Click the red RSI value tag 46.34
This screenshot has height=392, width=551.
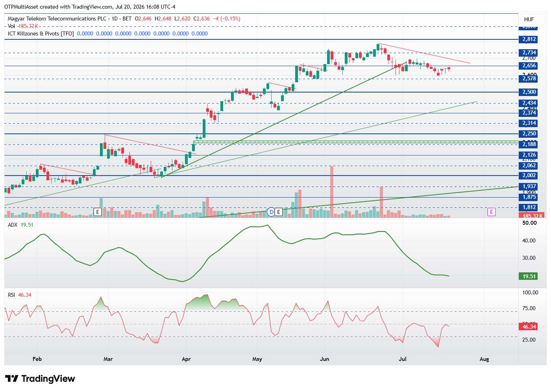tap(529, 327)
